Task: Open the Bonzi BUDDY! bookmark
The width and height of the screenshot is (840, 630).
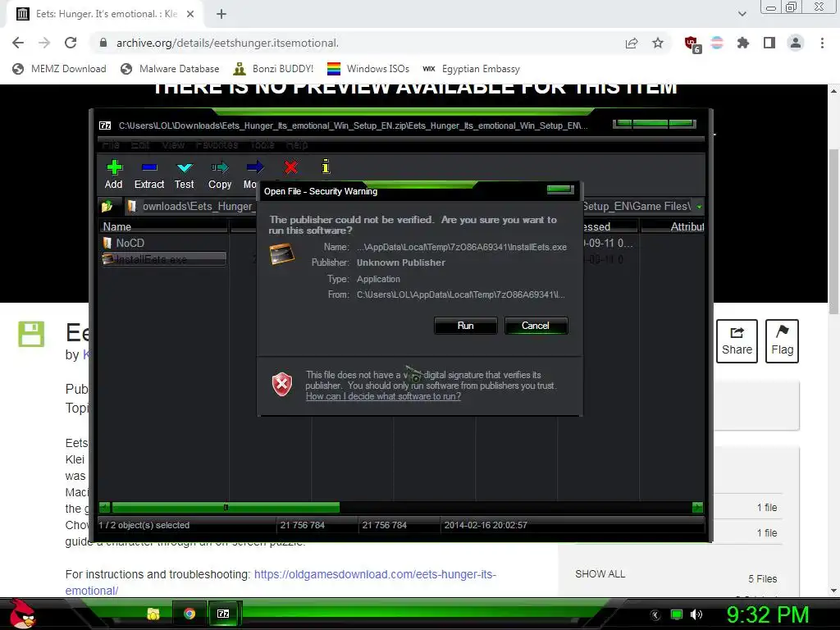Action: coord(274,69)
